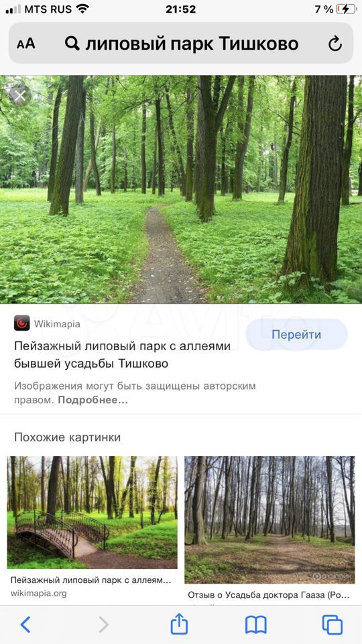Tap the reload page icon

pyautogui.click(x=335, y=44)
